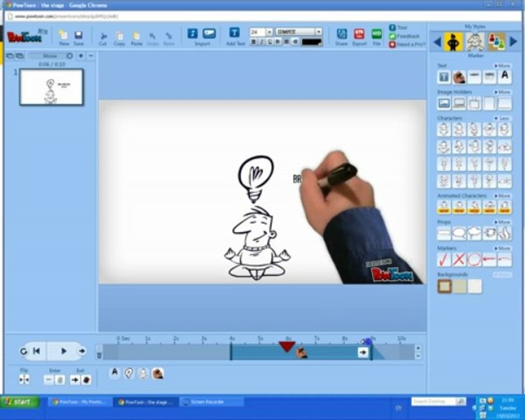Expand More under Text section
The image size is (525, 420).
[502, 66]
